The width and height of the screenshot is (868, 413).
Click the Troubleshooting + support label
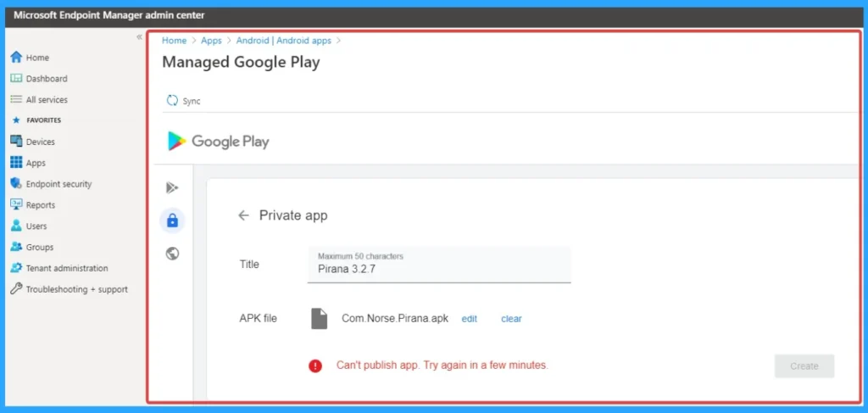point(77,289)
